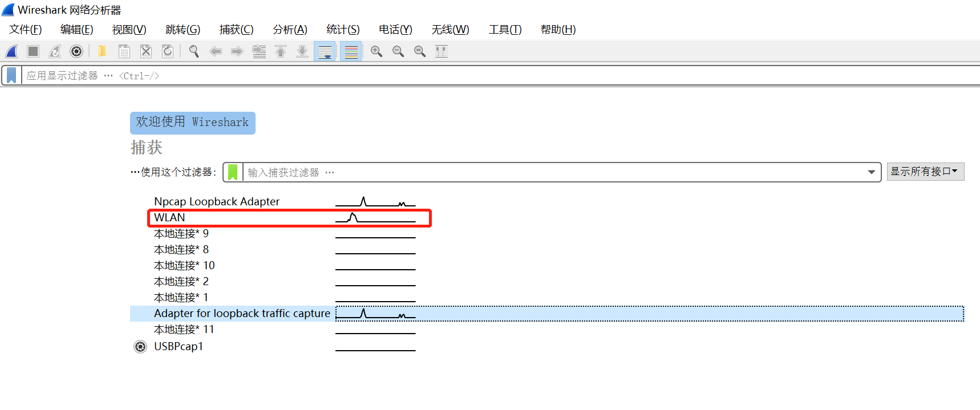The width and height of the screenshot is (980, 410).
Task: Click the save capture file icon
Action: (x=124, y=51)
